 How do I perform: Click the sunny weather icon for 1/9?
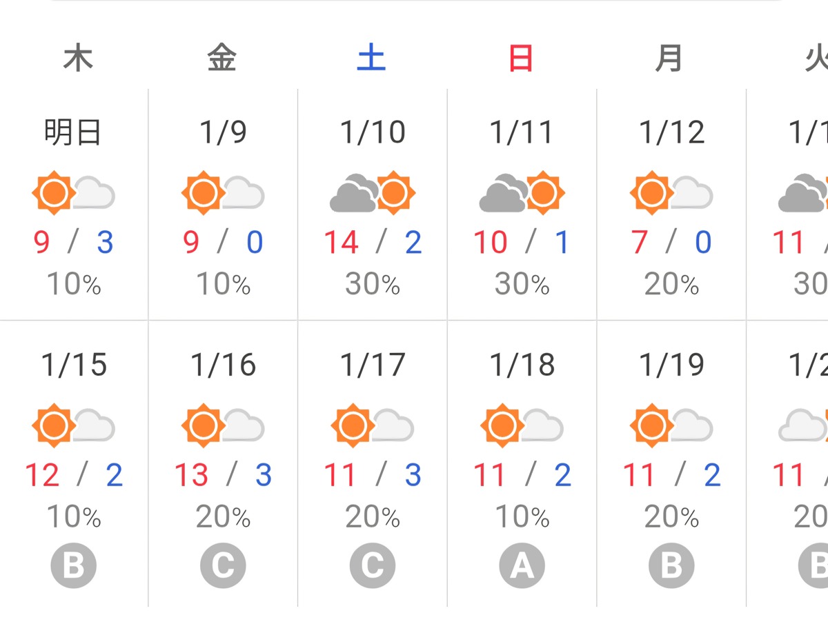tap(222, 193)
